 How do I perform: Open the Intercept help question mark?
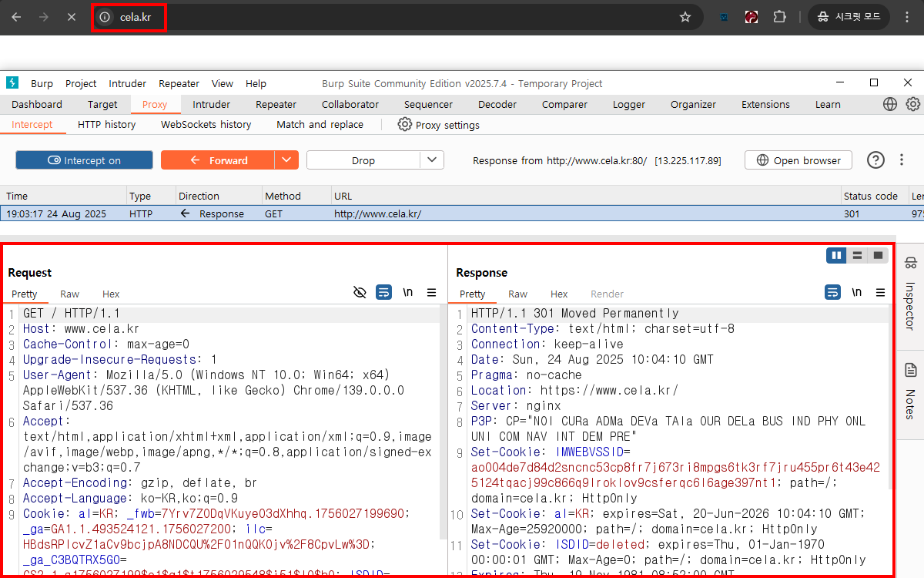click(x=875, y=160)
